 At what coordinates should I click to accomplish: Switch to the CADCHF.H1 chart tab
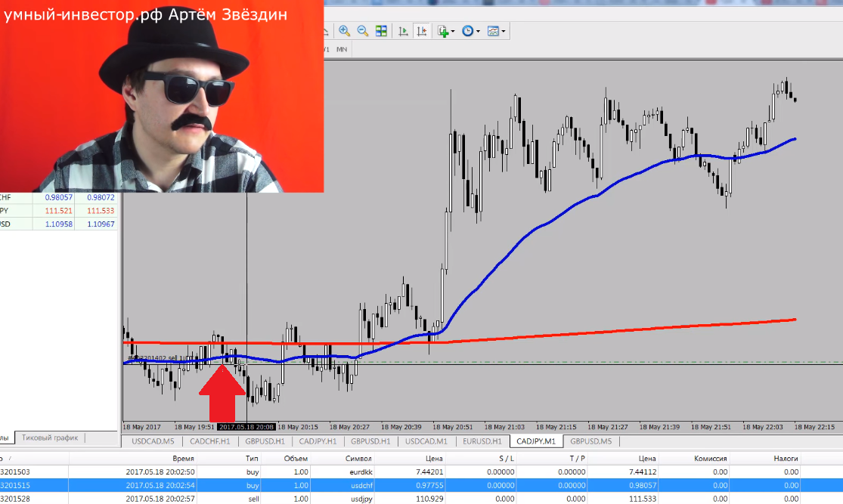[209, 441]
